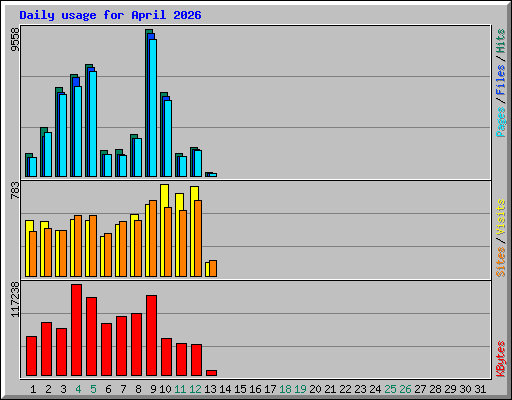The image size is (512, 400).
Task: Click the red KBytes legend label
Action: 500,359
